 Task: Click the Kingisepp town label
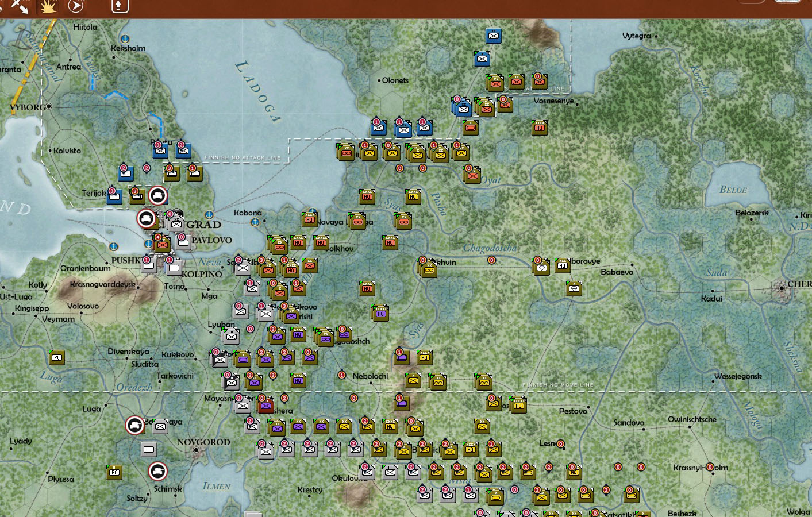(32, 308)
